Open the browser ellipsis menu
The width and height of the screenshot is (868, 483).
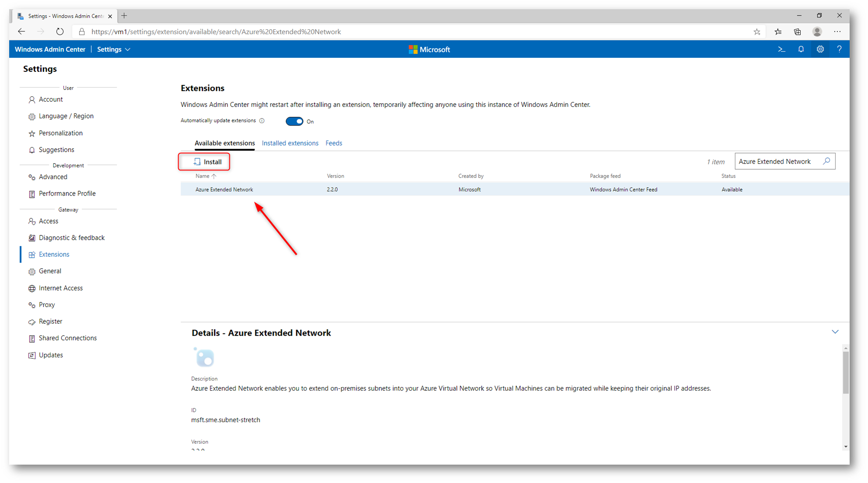pyautogui.click(x=837, y=31)
